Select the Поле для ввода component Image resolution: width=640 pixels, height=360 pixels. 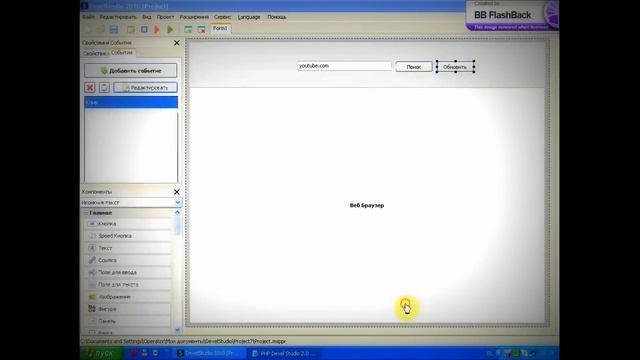point(128,272)
